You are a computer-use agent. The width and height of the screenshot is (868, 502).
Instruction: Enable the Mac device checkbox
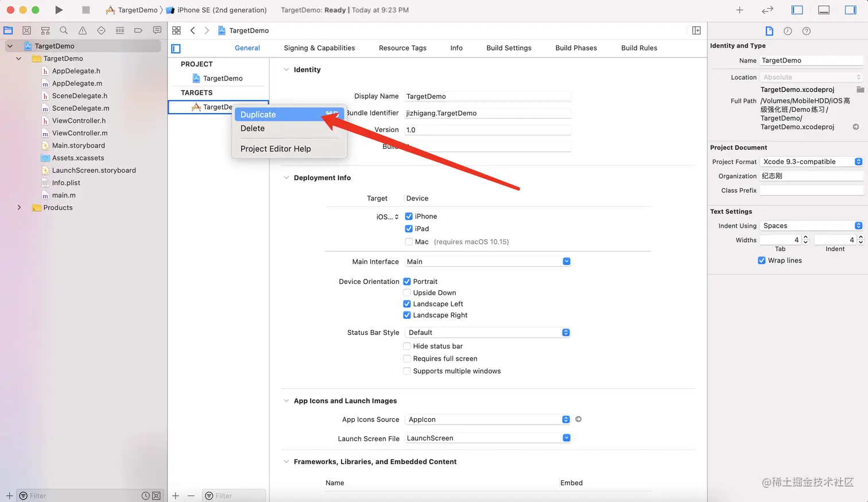[x=409, y=242]
